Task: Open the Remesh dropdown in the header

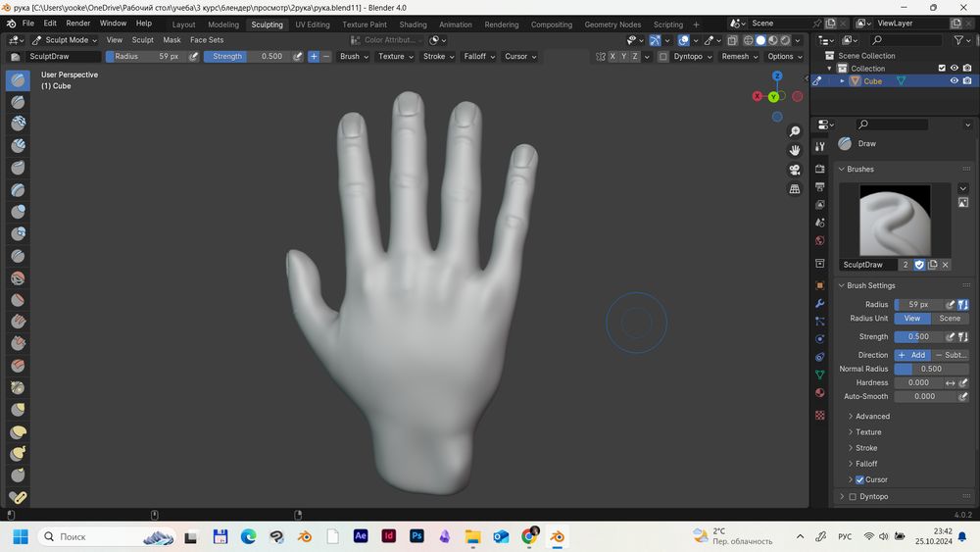Action: pyautogui.click(x=738, y=57)
